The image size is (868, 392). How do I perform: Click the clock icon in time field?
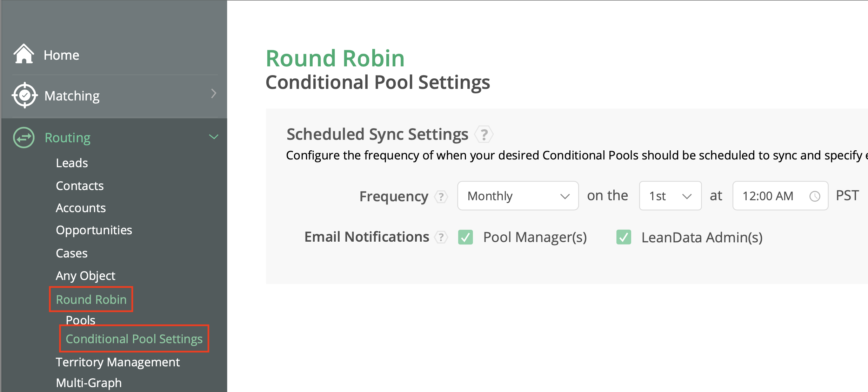click(815, 196)
